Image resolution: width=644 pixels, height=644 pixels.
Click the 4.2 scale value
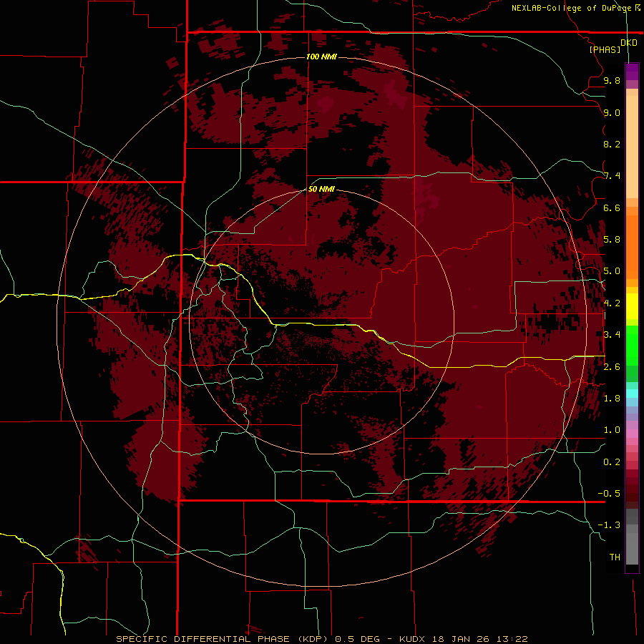[612, 303]
